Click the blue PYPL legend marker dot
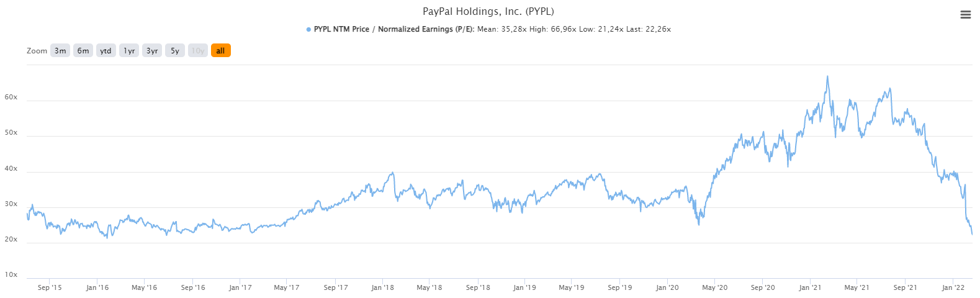Image resolution: width=980 pixels, height=298 pixels. click(x=308, y=29)
